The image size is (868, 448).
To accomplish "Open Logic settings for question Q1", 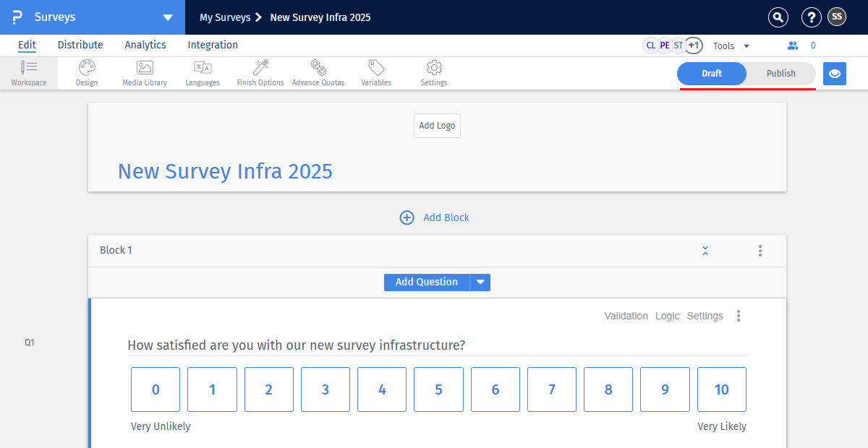I will tap(667, 316).
